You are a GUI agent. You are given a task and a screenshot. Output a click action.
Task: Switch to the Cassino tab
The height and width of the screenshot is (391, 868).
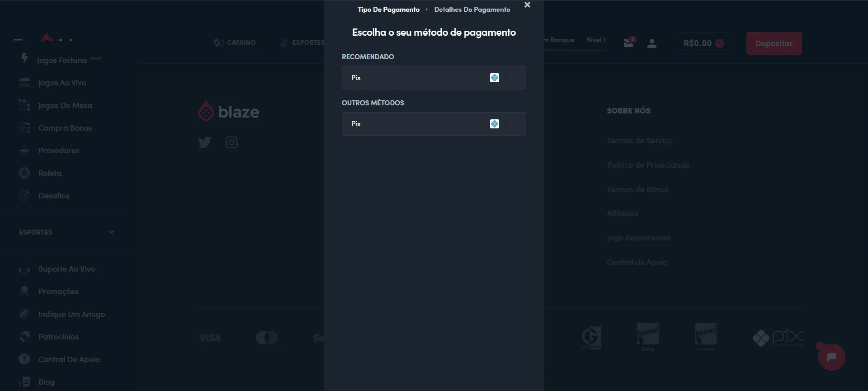[235, 42]
